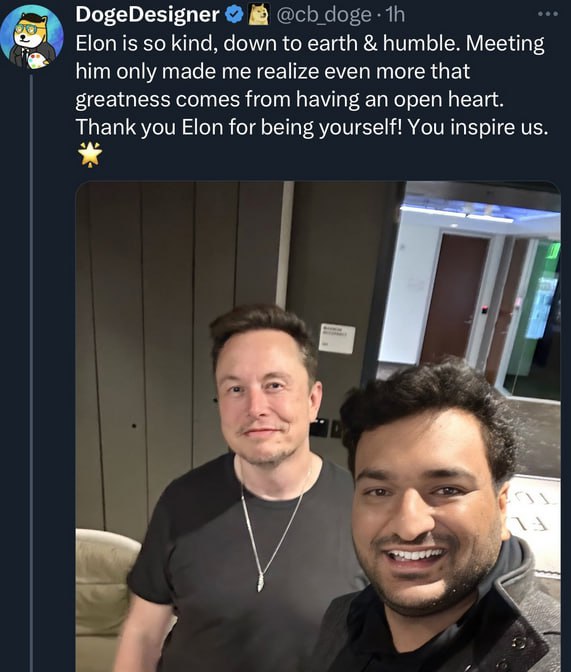This screenshot has height=672, width=571.
Task: Click the white wall sign in photo
Action: [337, 339]
